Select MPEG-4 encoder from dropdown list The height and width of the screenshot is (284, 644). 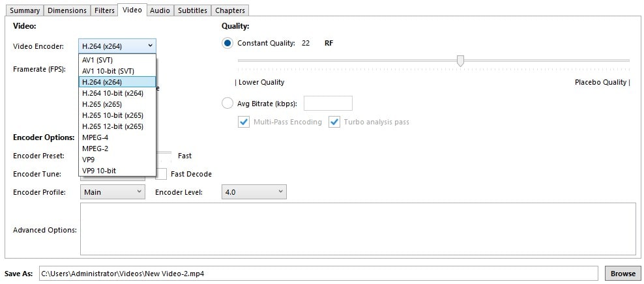pos(95,137)
